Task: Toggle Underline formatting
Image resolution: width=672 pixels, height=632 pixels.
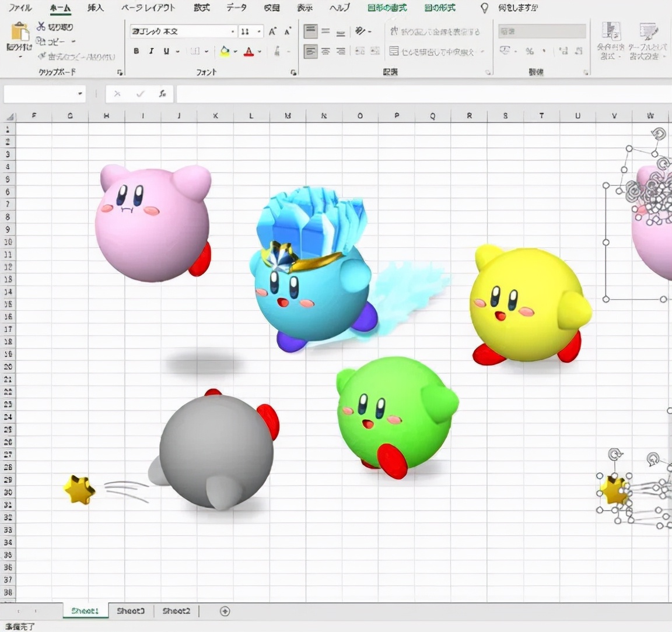Action: click(x=166, y=51)
